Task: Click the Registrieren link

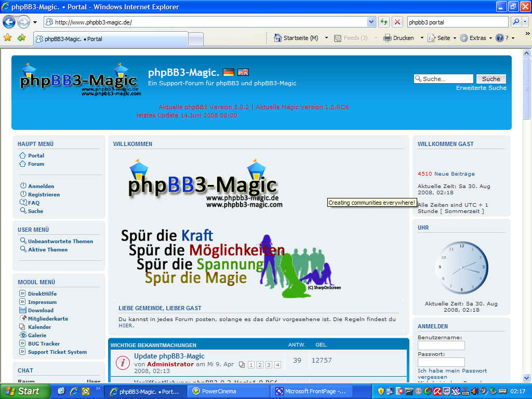Action: (x=44, y=194)
